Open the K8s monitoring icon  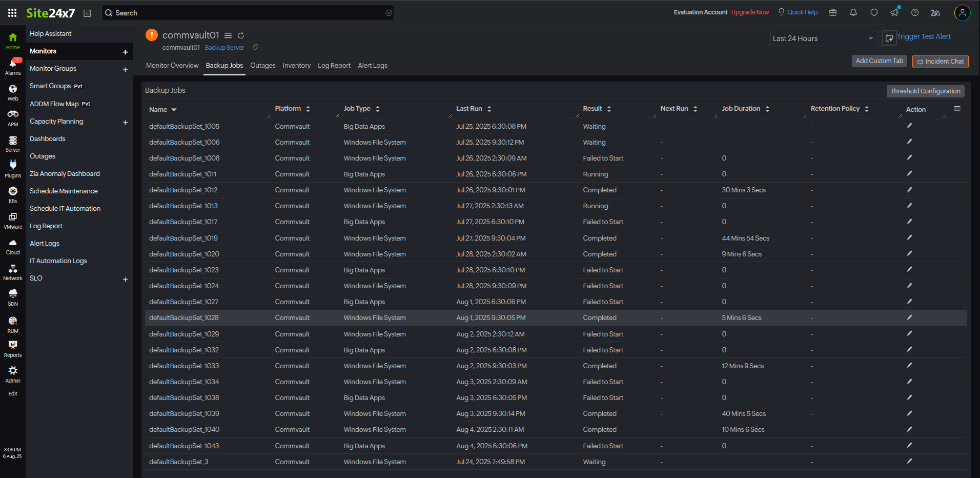(13, 192)
